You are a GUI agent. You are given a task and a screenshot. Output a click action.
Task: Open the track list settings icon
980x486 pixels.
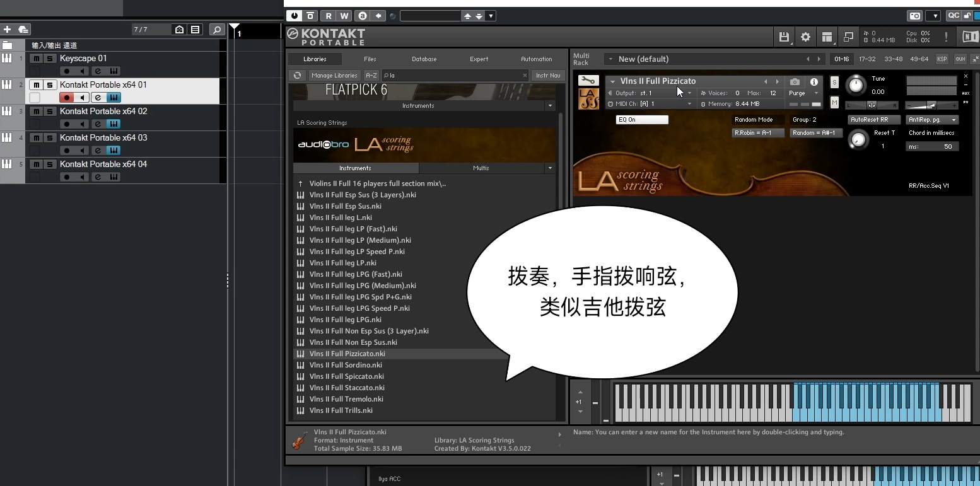coord(195,30)
